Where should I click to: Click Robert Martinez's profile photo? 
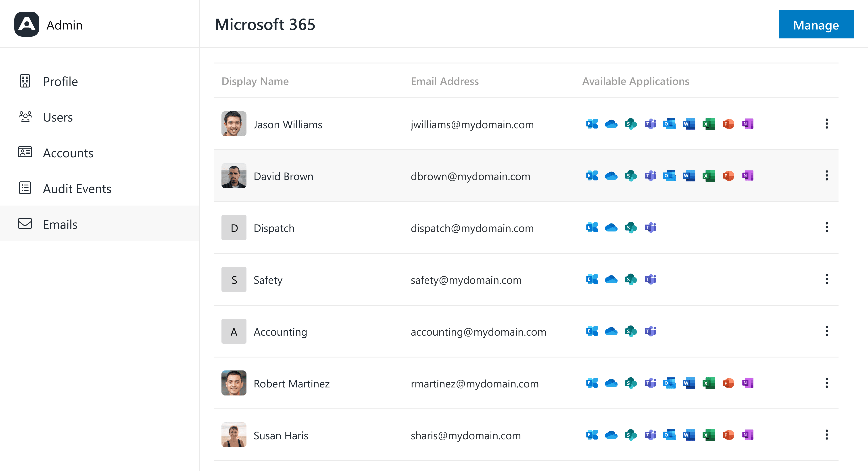pos(234,383)
